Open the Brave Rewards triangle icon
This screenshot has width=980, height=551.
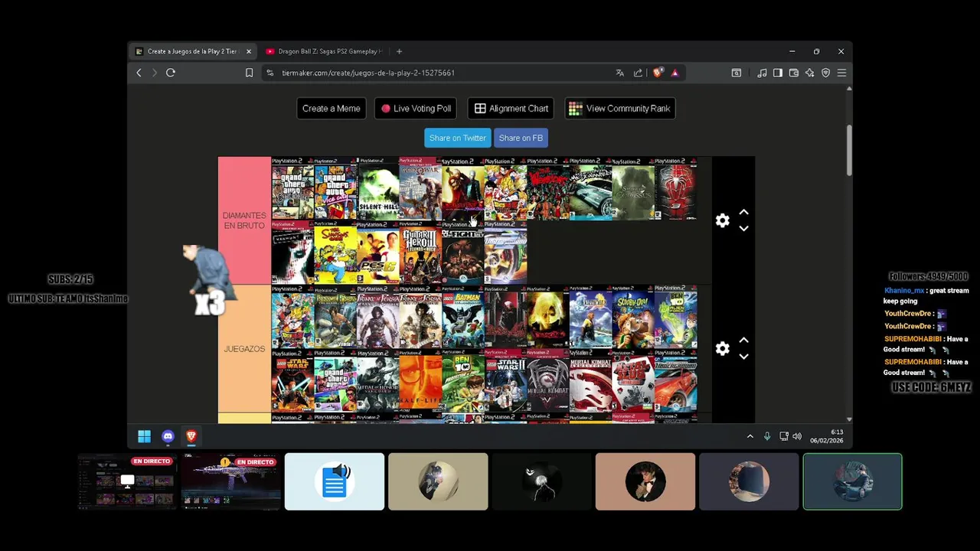(675, 73)
